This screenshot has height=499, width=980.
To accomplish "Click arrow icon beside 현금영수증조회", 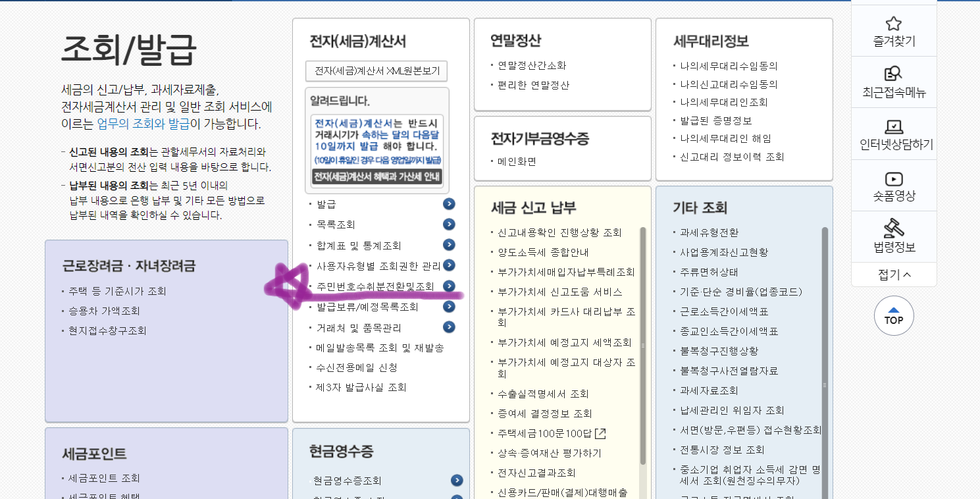I will point(457,481).
